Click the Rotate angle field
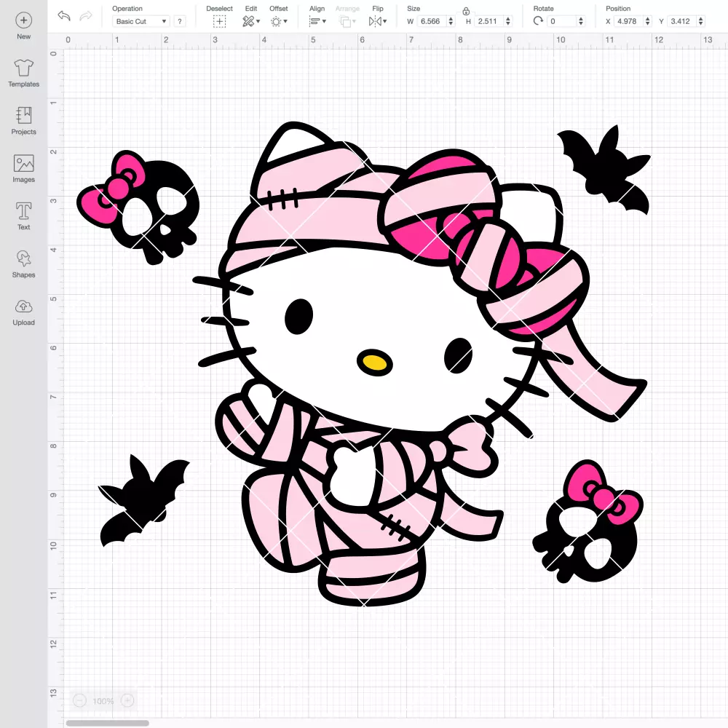728x728 pixels. (x=562, y=21)
